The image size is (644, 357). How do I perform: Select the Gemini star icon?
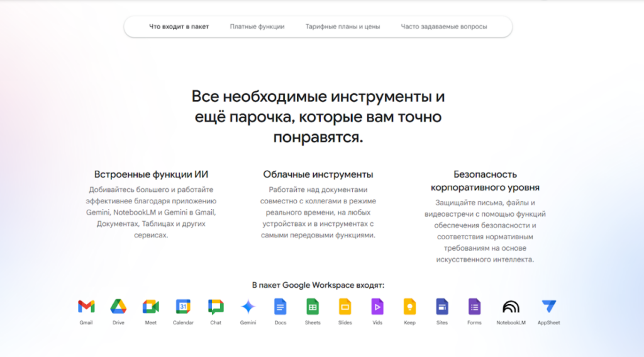(248, 307)
